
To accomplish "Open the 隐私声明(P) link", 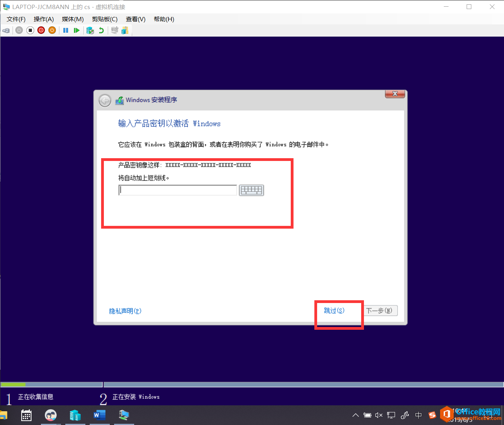I will [125, 311].
